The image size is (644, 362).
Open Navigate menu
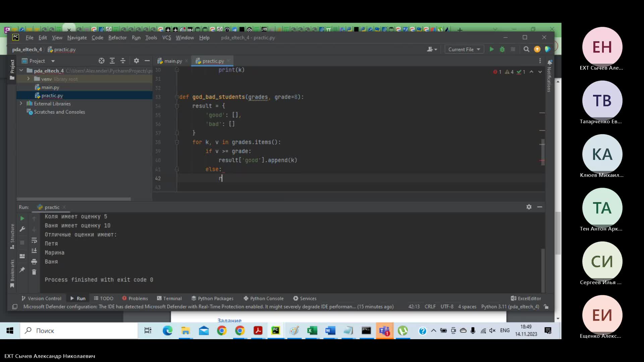77,38
